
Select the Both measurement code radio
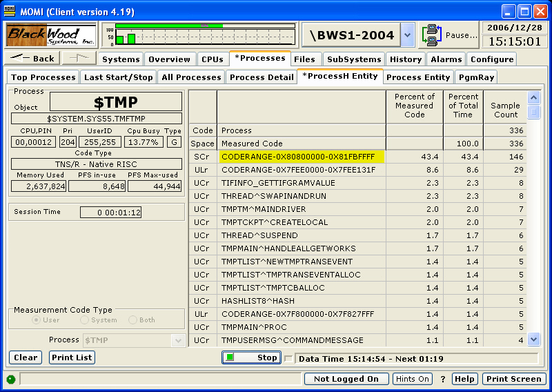tap(132, 320)
